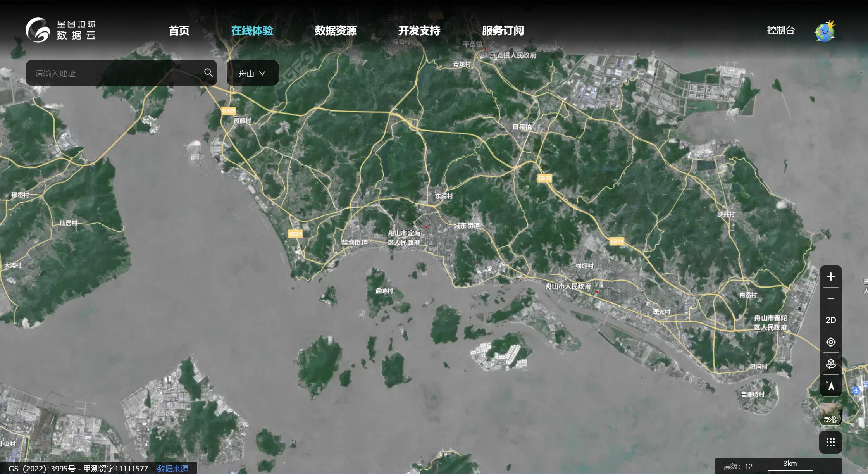This screenshot has width=868, height=474.
Task: Click the 舟山市普陀区人民政府 label
Action: coord(770,322)
